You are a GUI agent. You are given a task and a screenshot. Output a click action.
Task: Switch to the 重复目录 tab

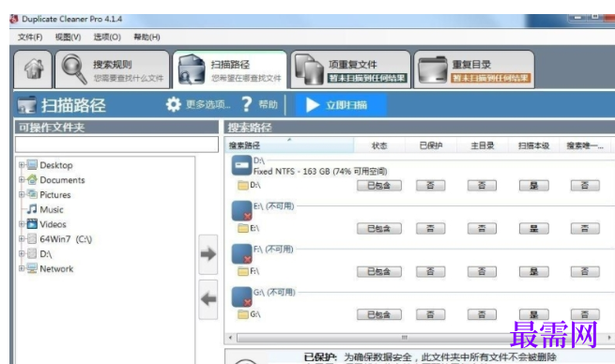[x=474, y=69]
